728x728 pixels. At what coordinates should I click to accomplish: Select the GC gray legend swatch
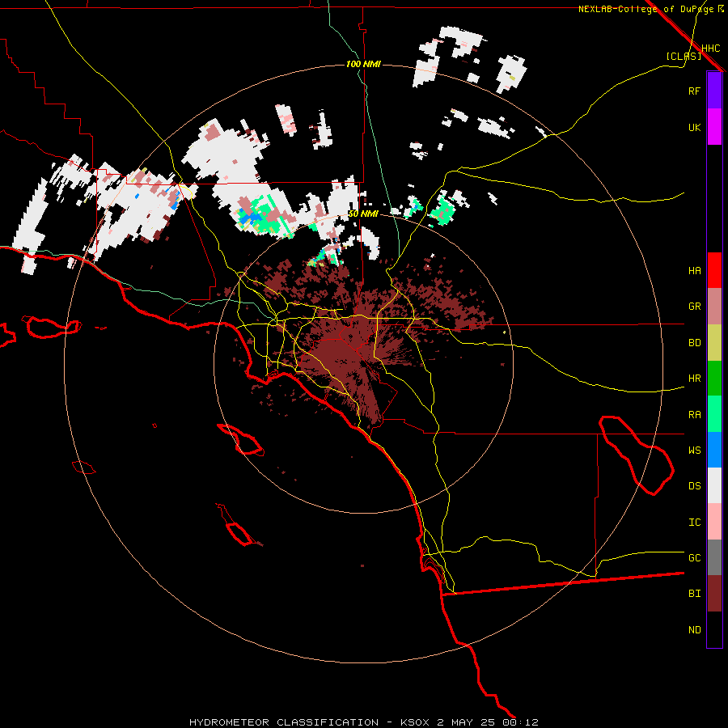coord(714,557)
